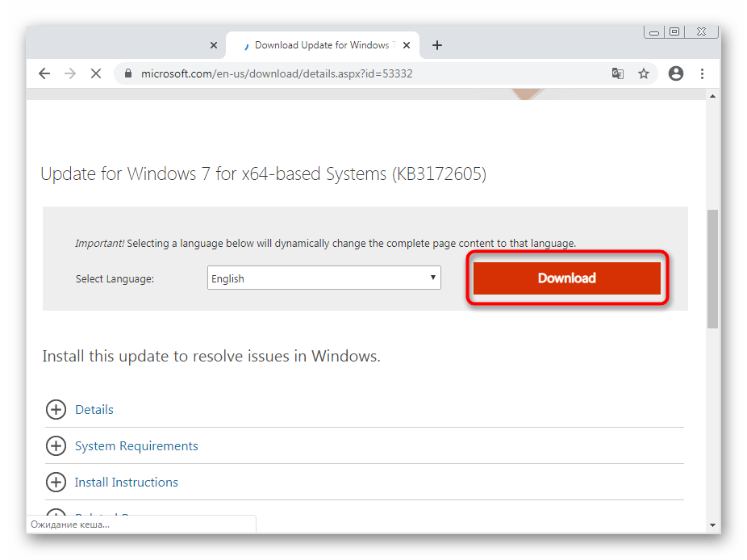Viewport: 747px width, 560px height.
Task: Click the KB3172605 update heading text
Action: pos(264,174)
